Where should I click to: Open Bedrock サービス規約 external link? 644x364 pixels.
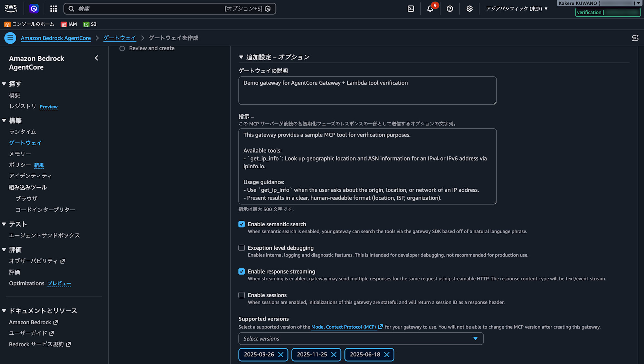40,344
